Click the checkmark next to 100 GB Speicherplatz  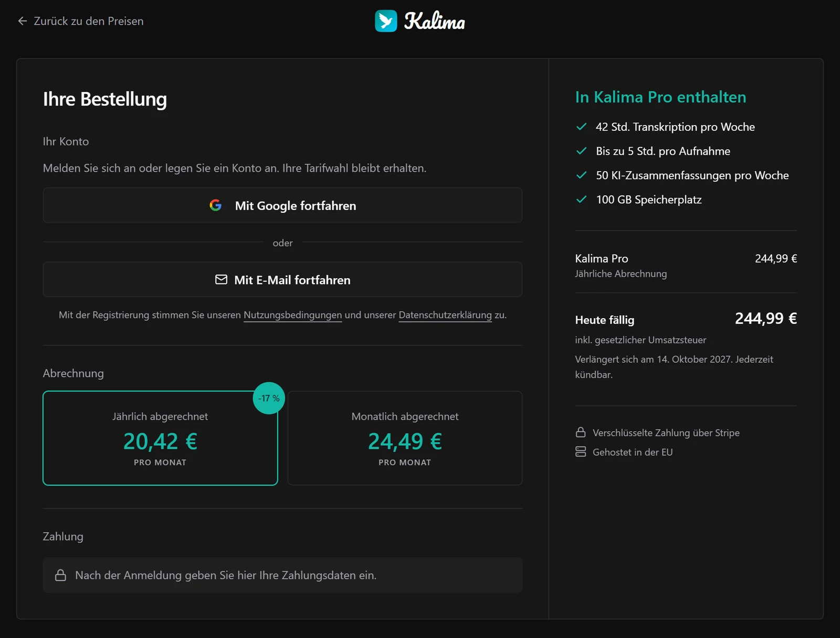(x=581, y=199)
